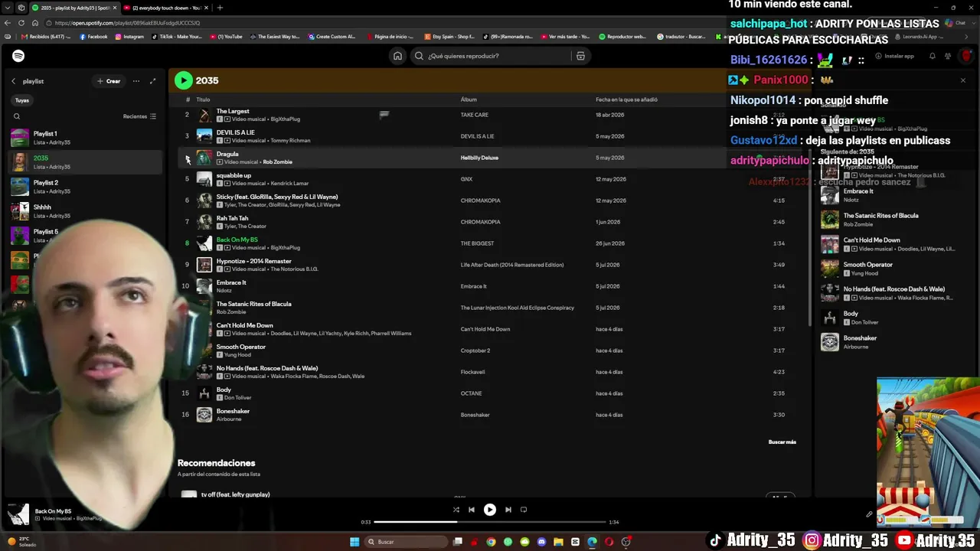Open the 2035 playlist in the library
This screenshot has height=551, width=980.
click(86, 162)
